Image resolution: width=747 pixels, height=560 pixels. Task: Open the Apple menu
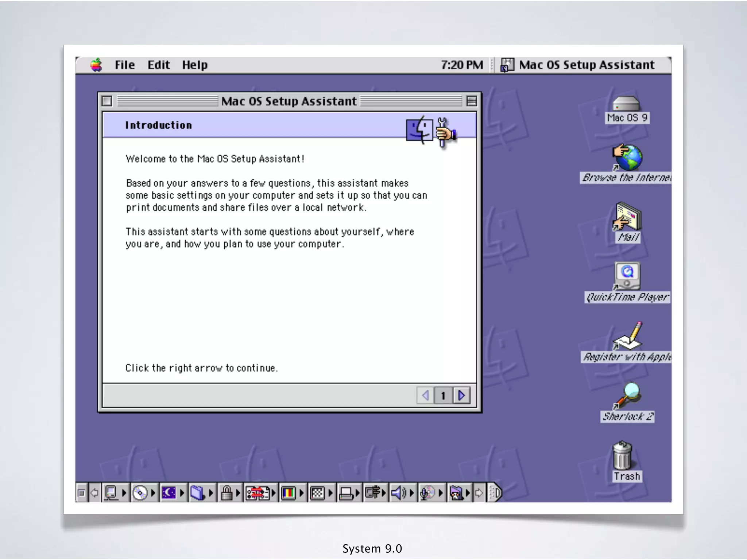tap(96, 65)
